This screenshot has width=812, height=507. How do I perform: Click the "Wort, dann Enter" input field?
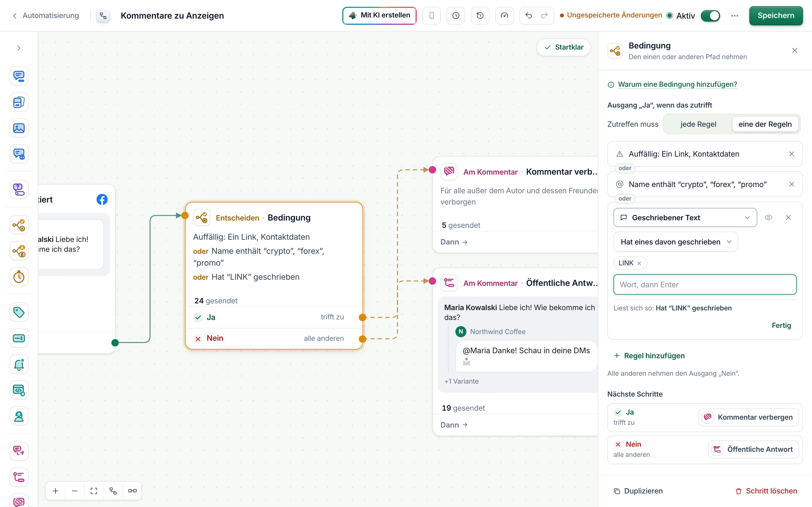[x=705, y=285]
